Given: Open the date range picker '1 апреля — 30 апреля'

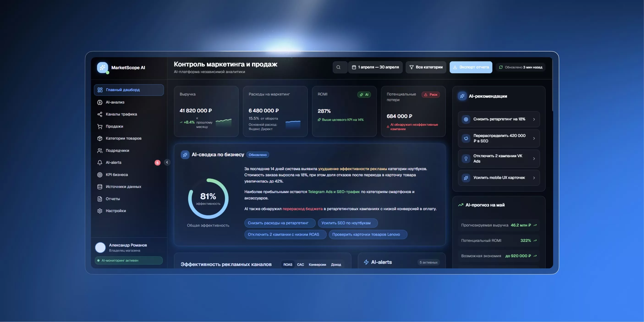Looking at the screenshot, I should pos(375,67).
